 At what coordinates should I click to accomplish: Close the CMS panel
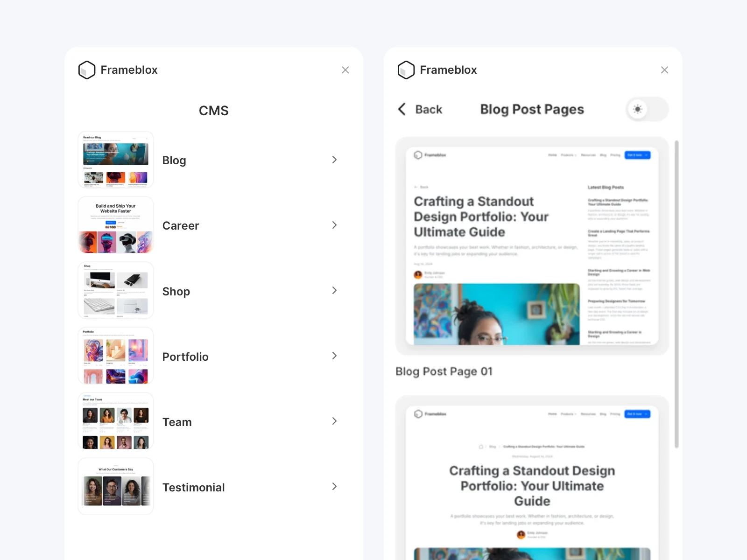pyautogui.click(x=345, y=70)
